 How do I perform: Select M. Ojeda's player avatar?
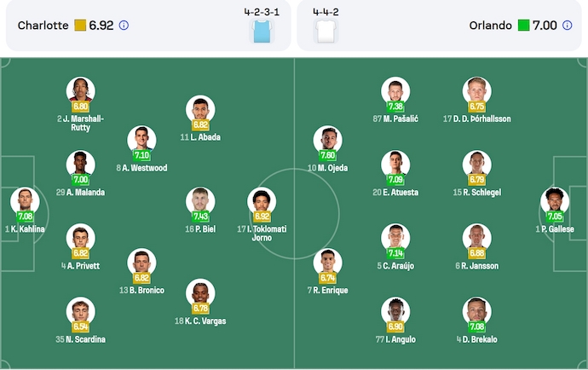click(x=327, y=140)
